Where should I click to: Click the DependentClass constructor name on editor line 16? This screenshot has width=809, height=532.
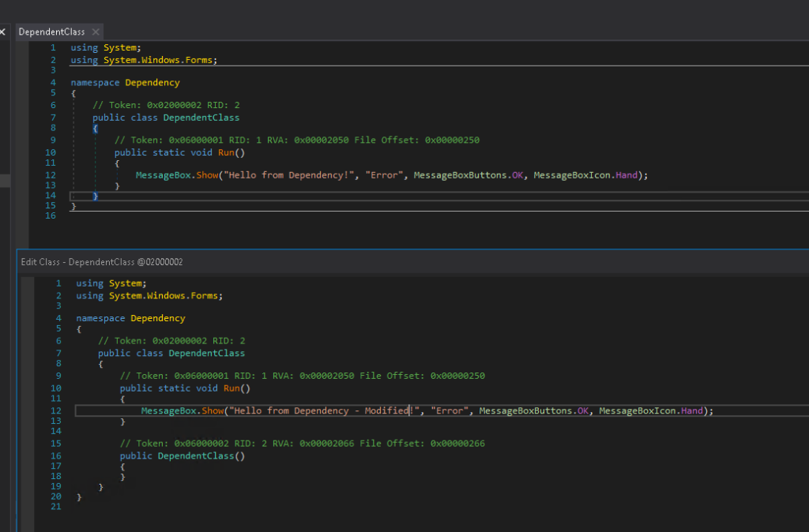coord(196,456)
